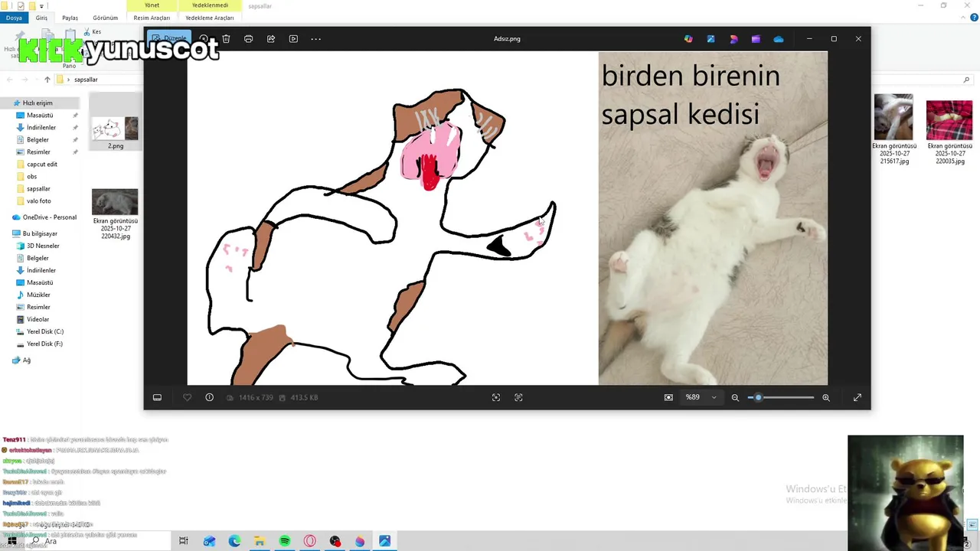Zoom in with the plus magnifier icon
980x551 pixels.
click(825, 397)
